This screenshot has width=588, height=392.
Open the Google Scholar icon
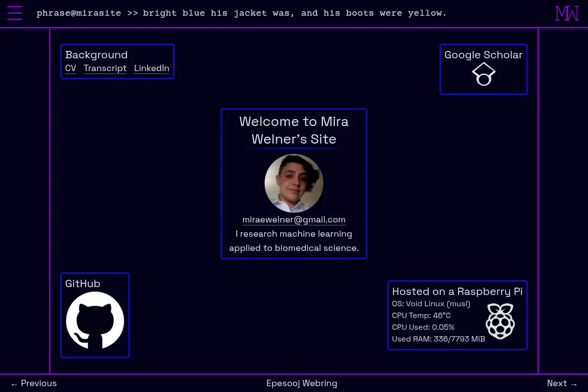tap(484, 74)
